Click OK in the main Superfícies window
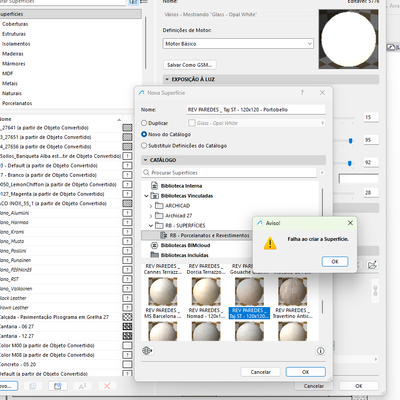Screen dimensions: 400x400 (359, 386)
